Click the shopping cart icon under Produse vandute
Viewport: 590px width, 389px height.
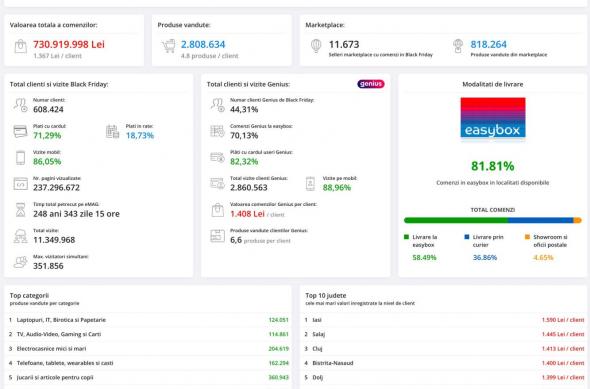pyautogui.click(x=169, y=46)
